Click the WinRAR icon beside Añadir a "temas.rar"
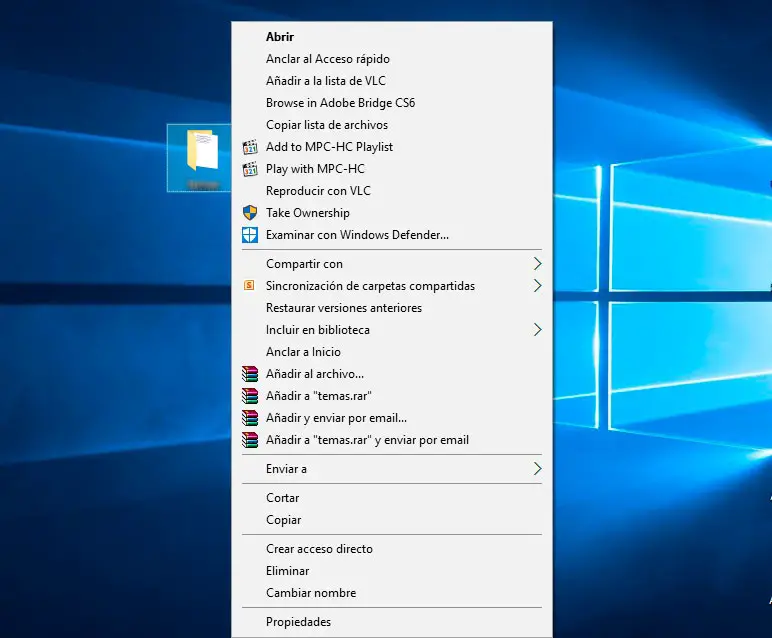772x638 pixels. pyautogui.click(x=250, y=396)
